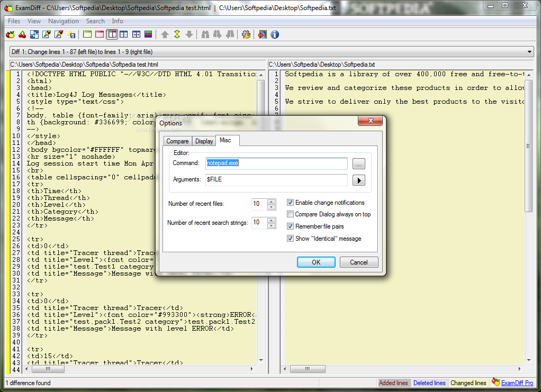Cancel the Options dialog
This screenshot has width=541, height=392.
tap(359, 262)
